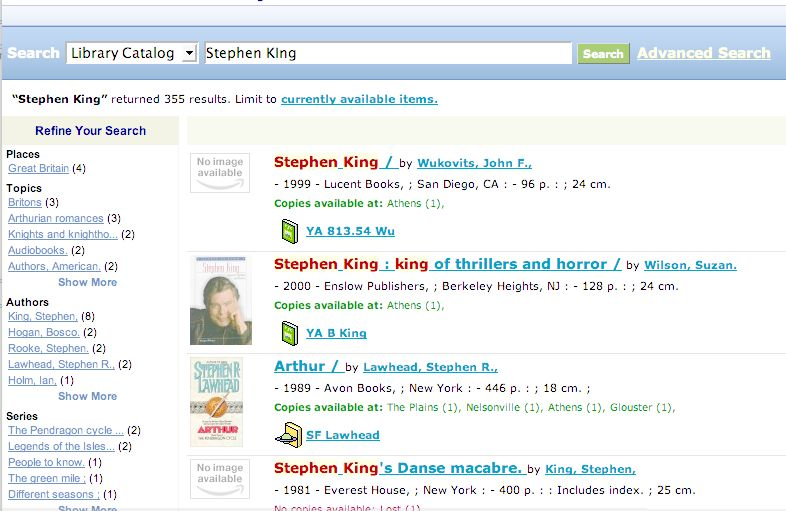The height and width of the screenshot is (511, 786).
Task: Open author link Wukovits, John F.
Action: 474,163
